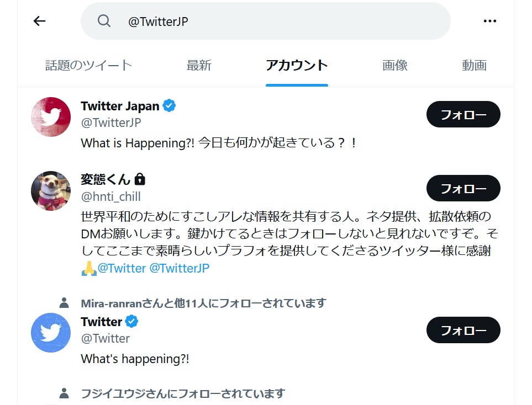This screenshot has width=532, height=405.
Task: Click the back arrow icon
Action: tap(39, 21)
